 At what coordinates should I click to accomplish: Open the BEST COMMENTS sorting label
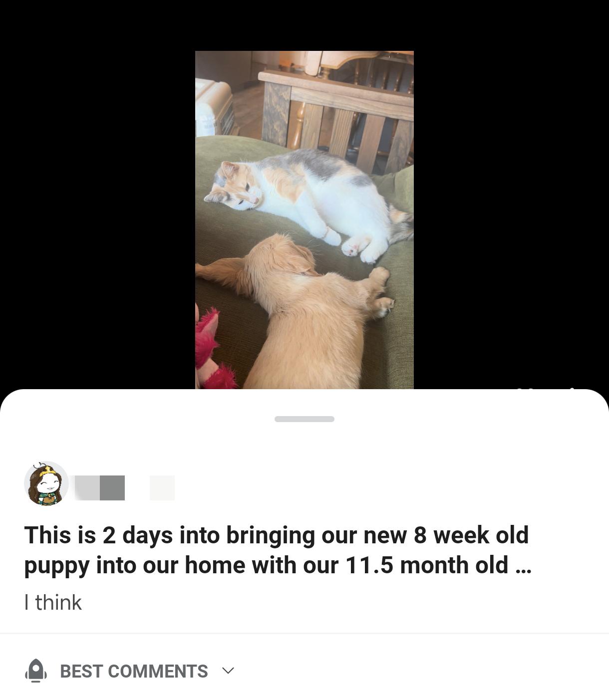[x=134, y=671]
